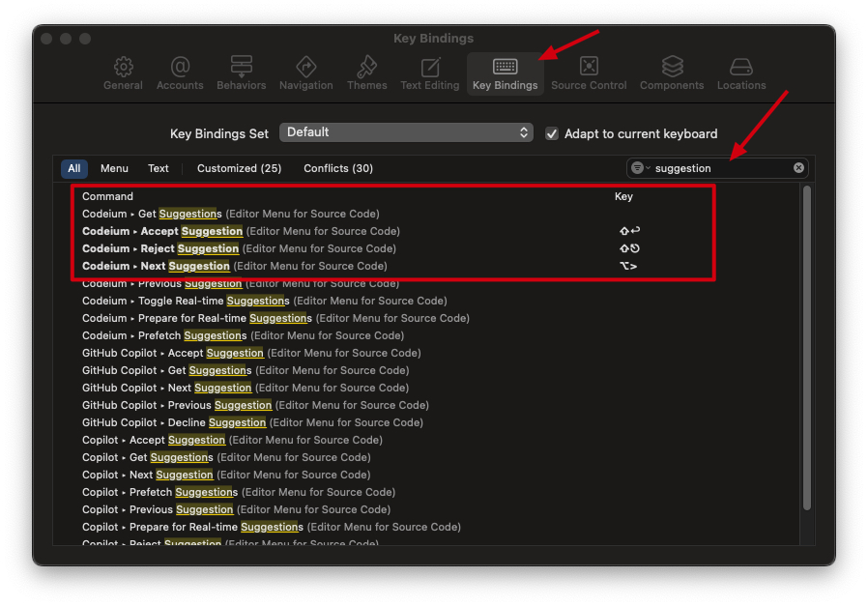Click the Accept Suggestion shift-return key binding

point(629,231)
